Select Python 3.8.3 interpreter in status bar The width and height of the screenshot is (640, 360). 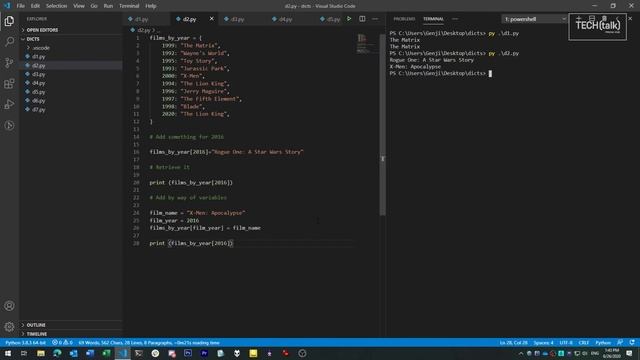pyautogui.click(x=25, y=342)
